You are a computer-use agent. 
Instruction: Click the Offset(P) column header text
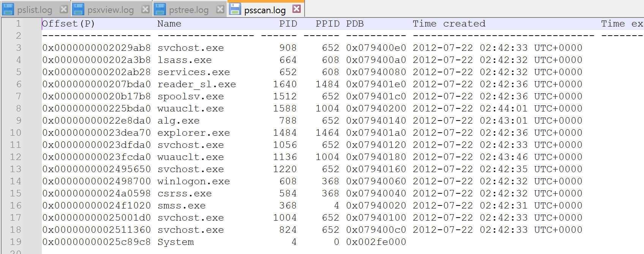click(x=68, y=24)
